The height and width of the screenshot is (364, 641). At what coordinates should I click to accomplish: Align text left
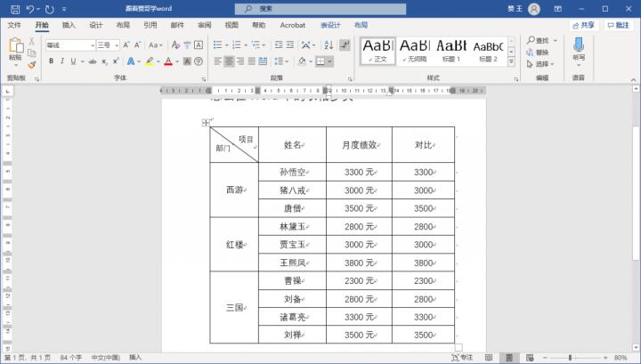[x=217, y=61]
